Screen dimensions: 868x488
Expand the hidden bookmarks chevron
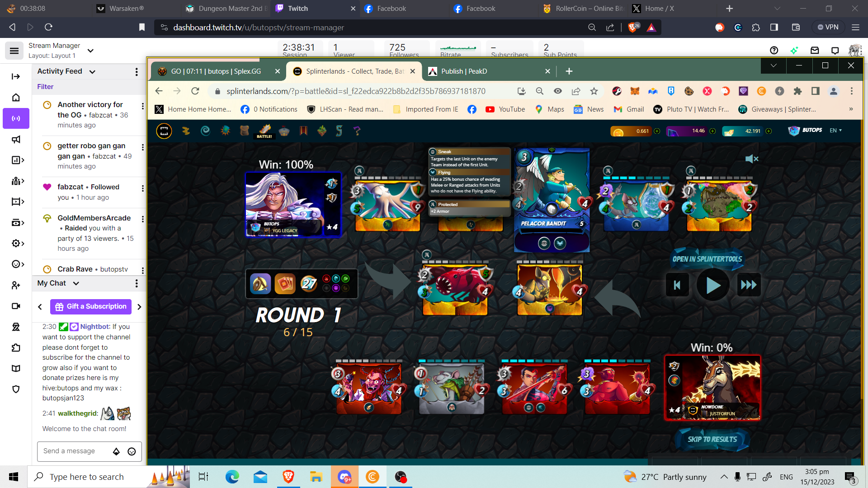pyautogui.click(x=851, y=109)
